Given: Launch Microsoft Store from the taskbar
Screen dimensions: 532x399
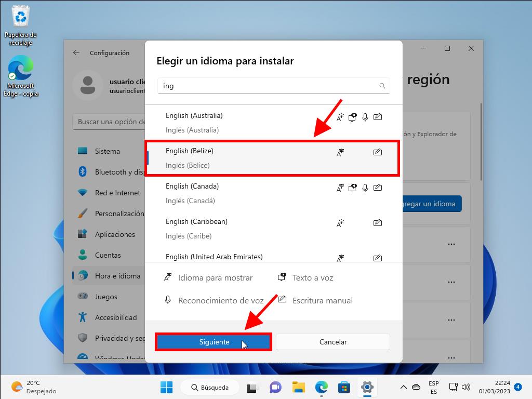Looking at the screenshot, I should [x=344, y=387].
